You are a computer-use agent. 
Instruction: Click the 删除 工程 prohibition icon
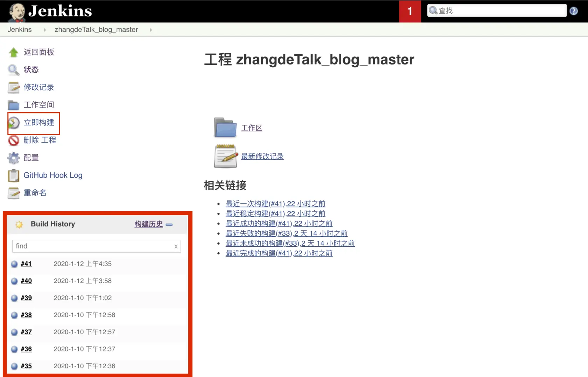(x=13, y=140)
